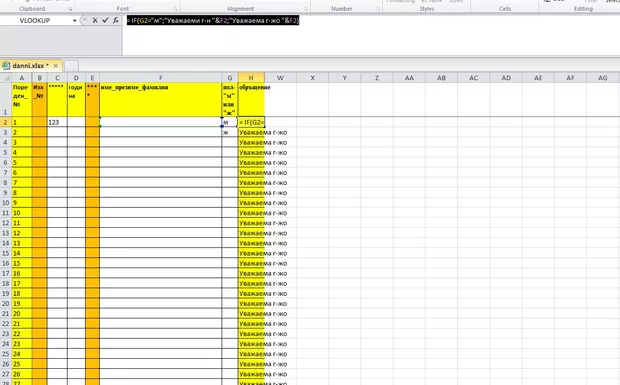This screenshot has height=385, width=620.
Task: Open the Font group dialog launcher
Action: [x=176, y=9]
